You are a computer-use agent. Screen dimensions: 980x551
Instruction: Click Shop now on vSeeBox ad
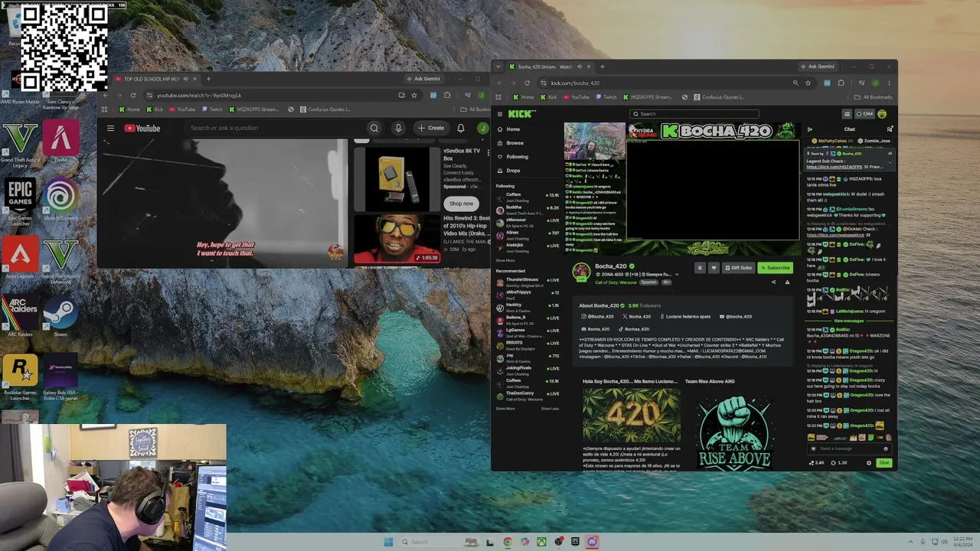pyautogui.click(x=461, y=204)
